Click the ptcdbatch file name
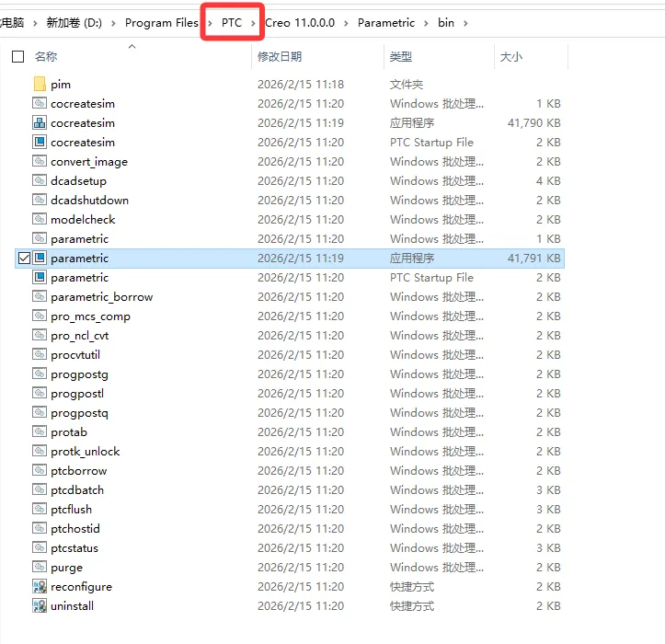This screenshot has width=665, height=644. (x=77, y=489)
